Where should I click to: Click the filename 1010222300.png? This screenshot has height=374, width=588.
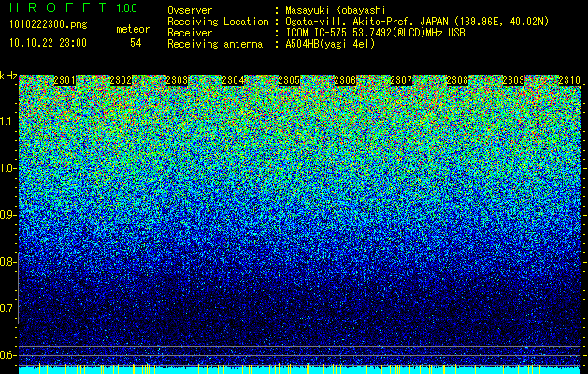[49, 24]
